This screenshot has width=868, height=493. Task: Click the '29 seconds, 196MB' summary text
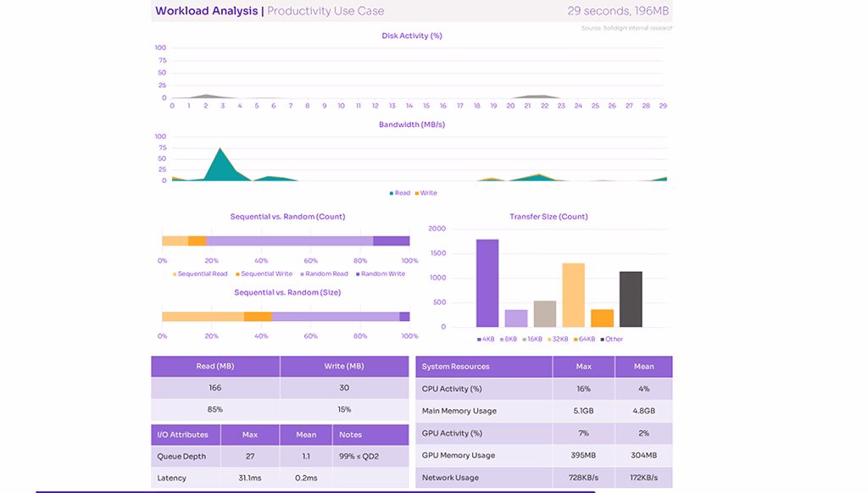coord(618,11)
